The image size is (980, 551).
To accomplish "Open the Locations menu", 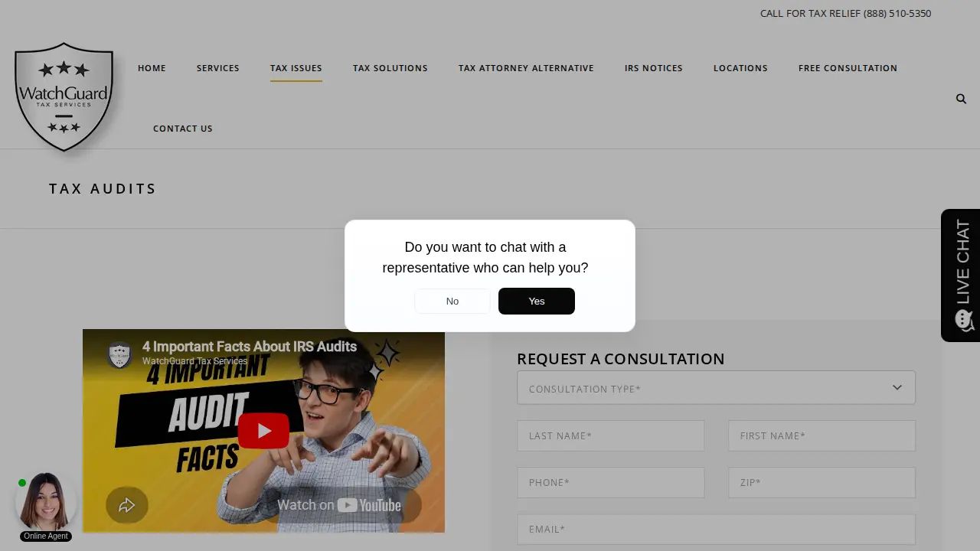I will tap(740, 68).
